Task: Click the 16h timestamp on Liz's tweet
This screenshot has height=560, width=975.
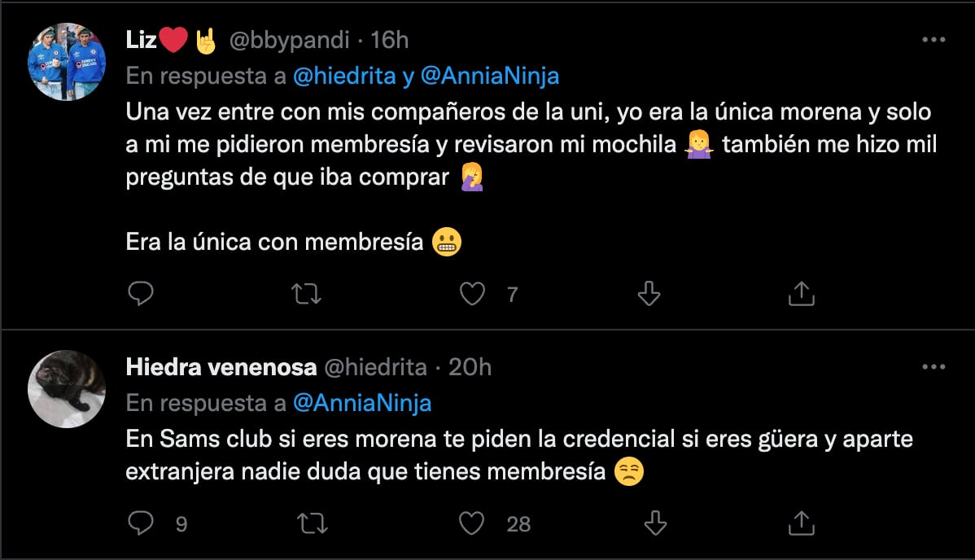Action: click(389, 39)
